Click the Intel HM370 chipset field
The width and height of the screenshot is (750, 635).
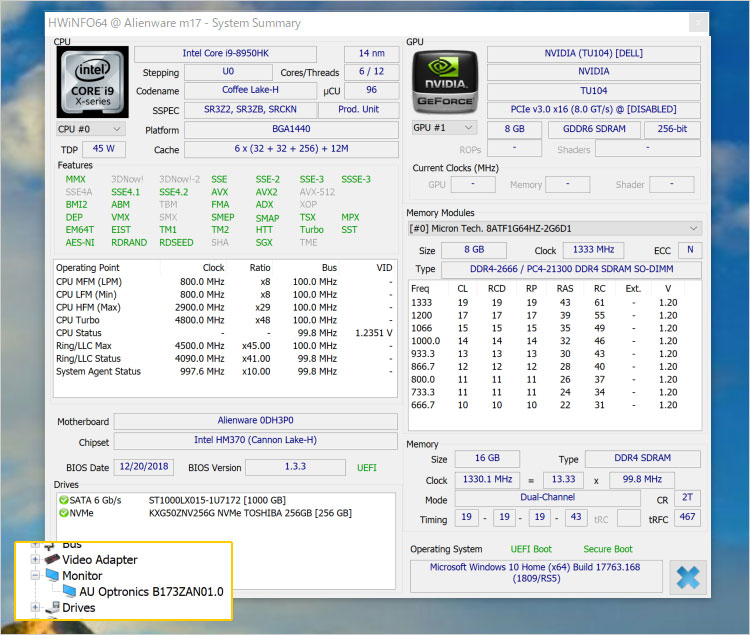255,440
